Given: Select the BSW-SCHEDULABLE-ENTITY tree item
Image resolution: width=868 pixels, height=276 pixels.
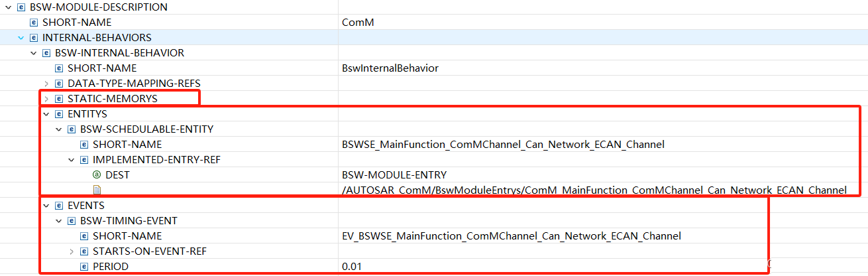Looking at the screenshot, I should (x=146, y=129).
